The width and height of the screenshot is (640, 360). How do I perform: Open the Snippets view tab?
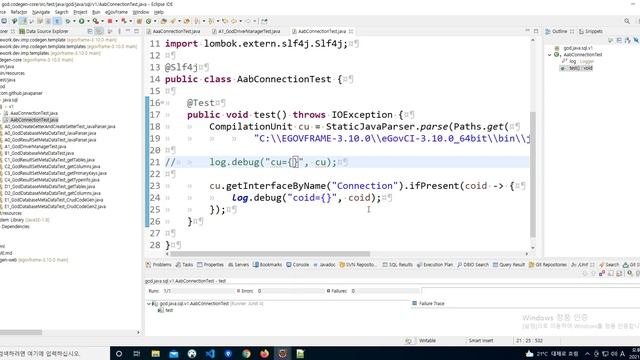[x=590, y=31]
